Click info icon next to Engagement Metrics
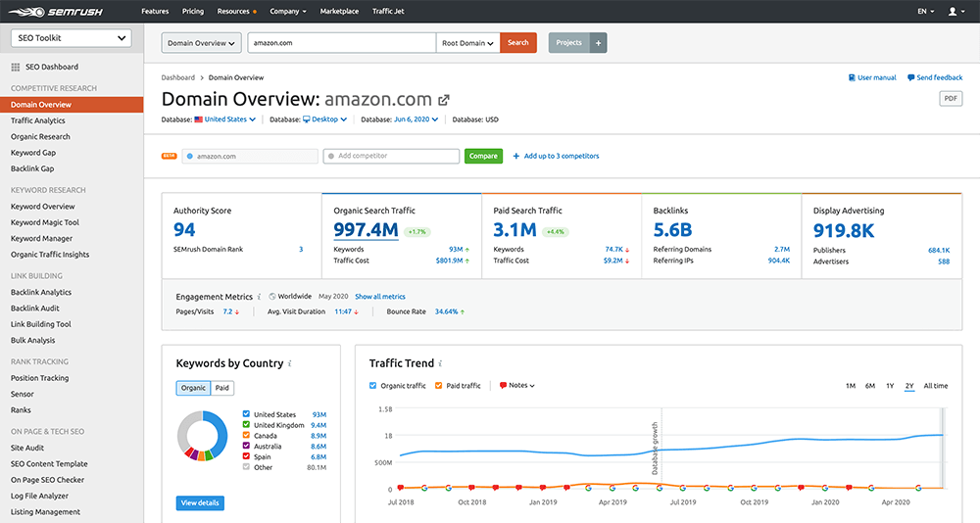The image size is (980, 523). click(260, 297)
